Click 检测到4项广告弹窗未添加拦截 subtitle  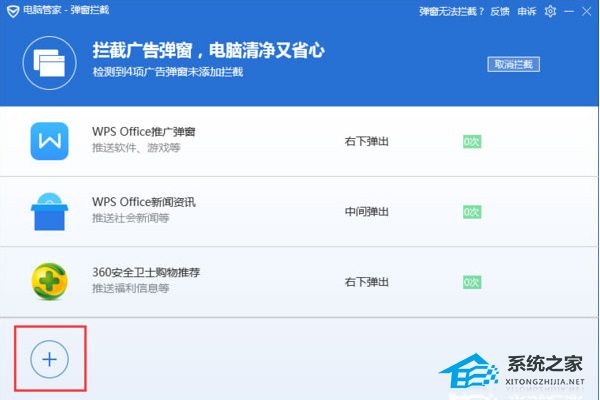(168, 72)
